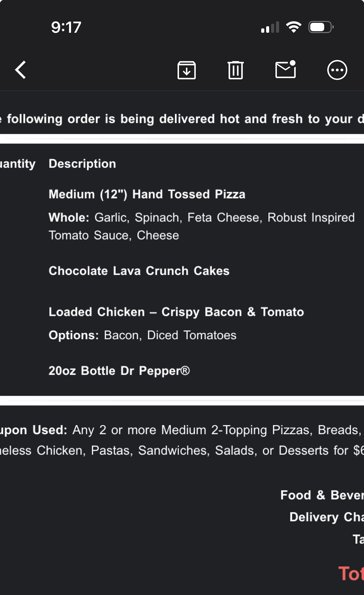Tap the Food & Beverage subtotal label
364x595 pixels.
(322, 495)
